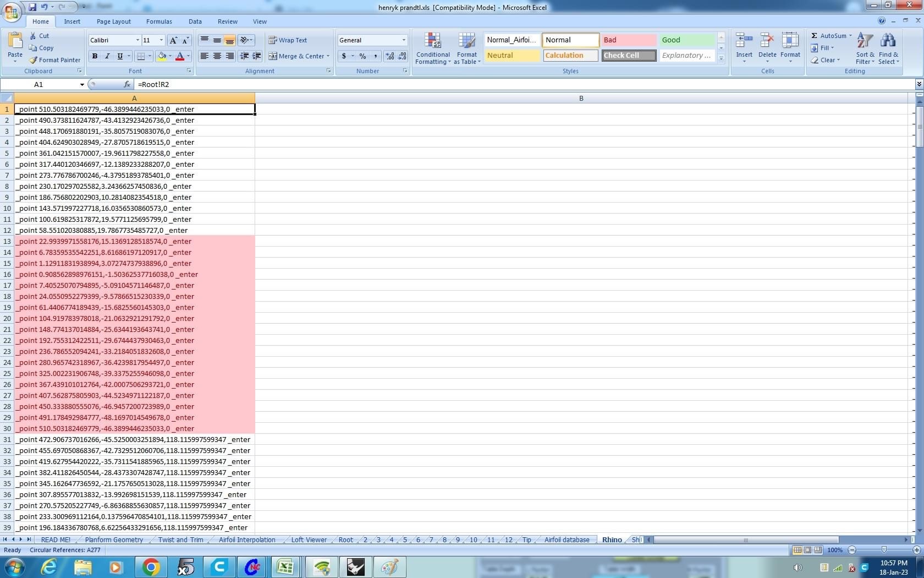Screen dimensions: 924x578
Task: Click the Format Painter brush icon
Action: click(x=34, y=60)
